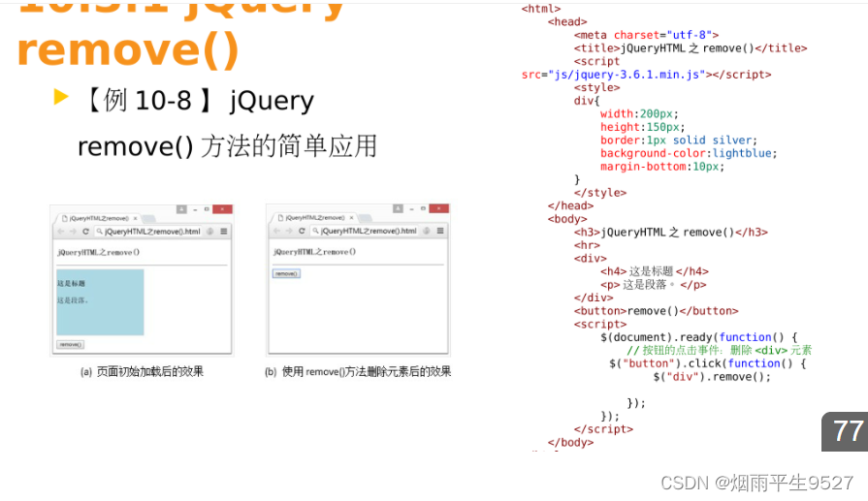Screen dimensions: 868x501
Task: Close the tab in browser screenshot (a)
Action: pos(135,218)
